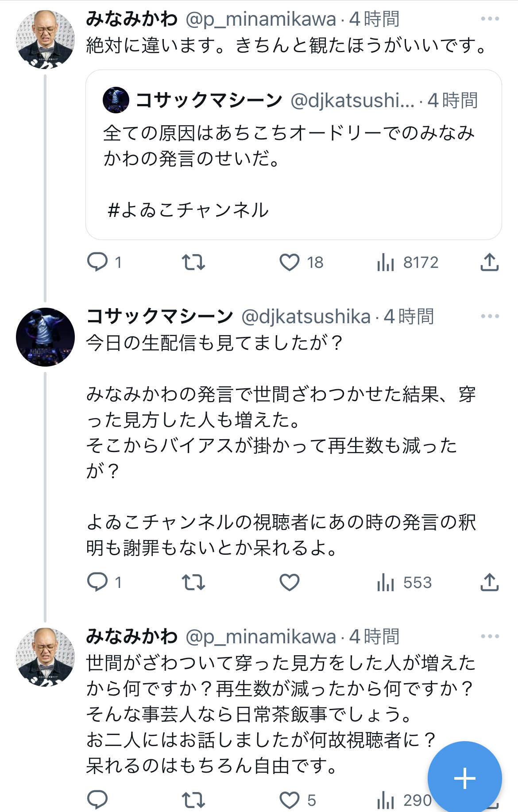Screen dimensions: 518x812
Task: Open the #よゐこチャンネル hashtag
Action: pos(188,210)
